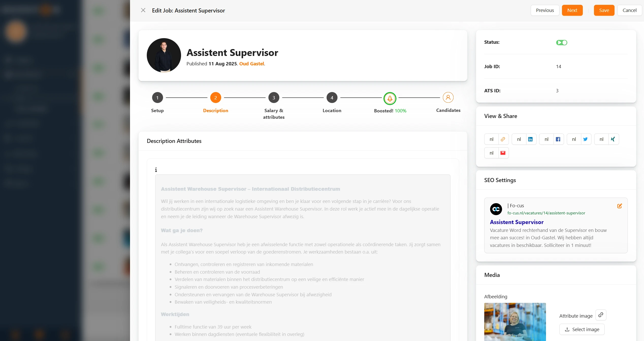Click the Afbeelding warehouse image thumbnail
644x341 pixels.
[x=515, y=322]
